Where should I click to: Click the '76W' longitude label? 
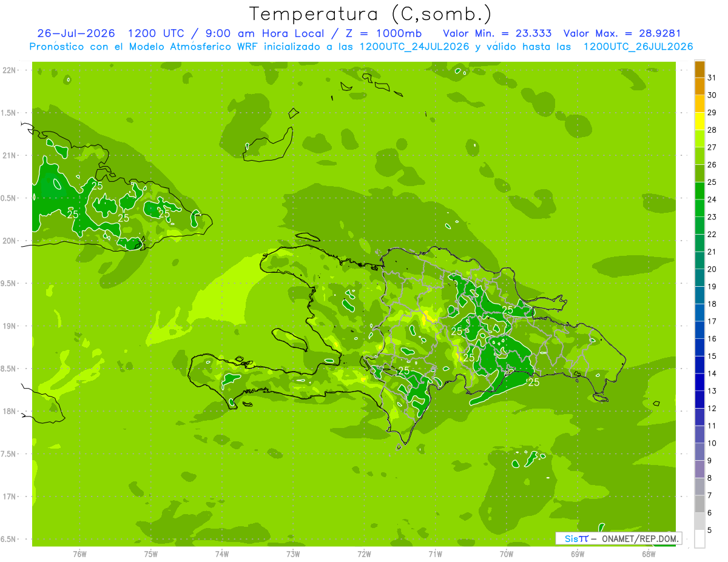click(79, 554)
